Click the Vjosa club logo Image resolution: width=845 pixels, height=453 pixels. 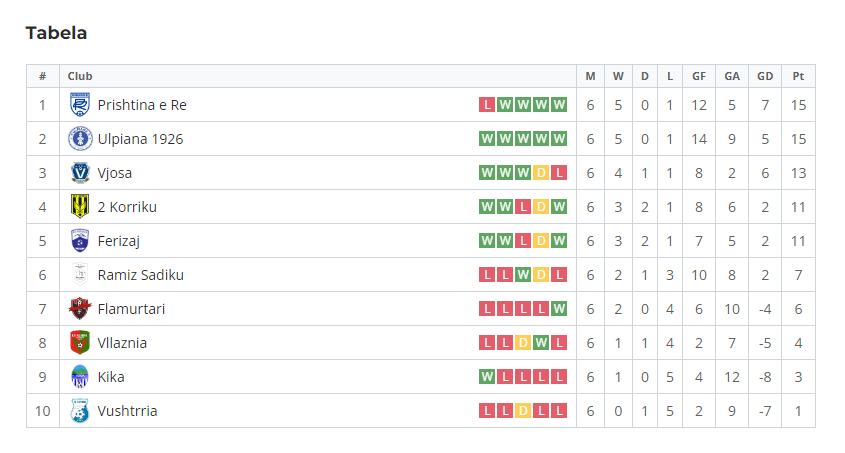(80, 173)
